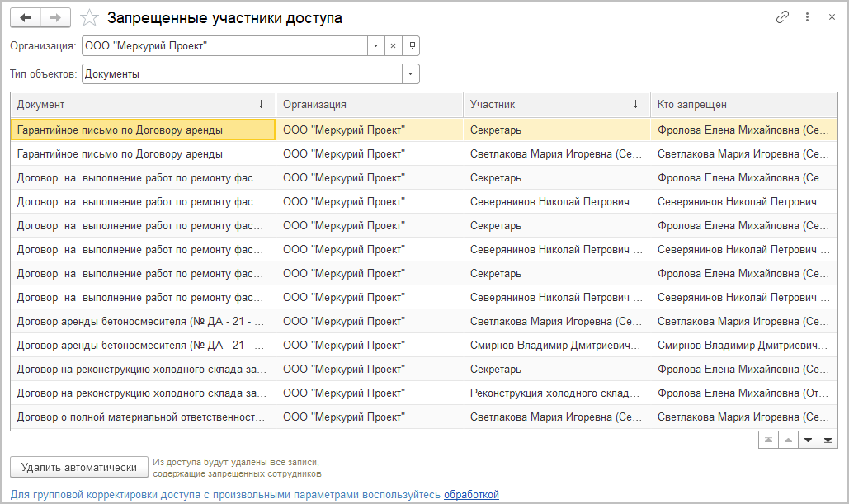This screenshot has height=504, width=849.
Task: Clear the Организация field
Action: tap(393, 46)
